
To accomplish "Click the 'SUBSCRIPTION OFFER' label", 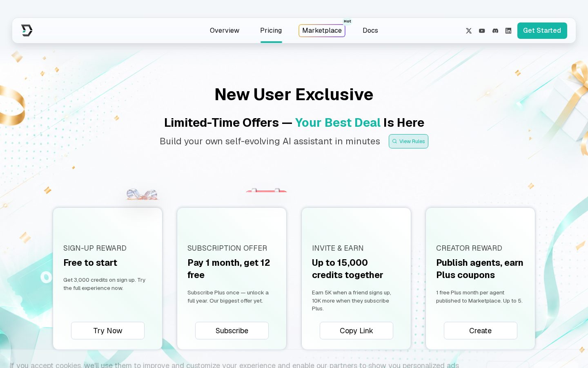I will [227, 248].
